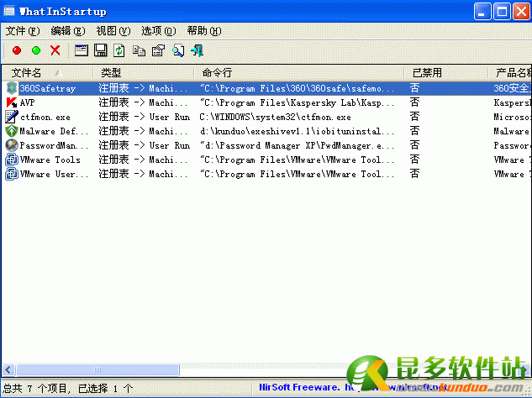This screenshot has height=398, width=532.
Task: Select the VMware User... entry name
Action: (x=54, y=174)
